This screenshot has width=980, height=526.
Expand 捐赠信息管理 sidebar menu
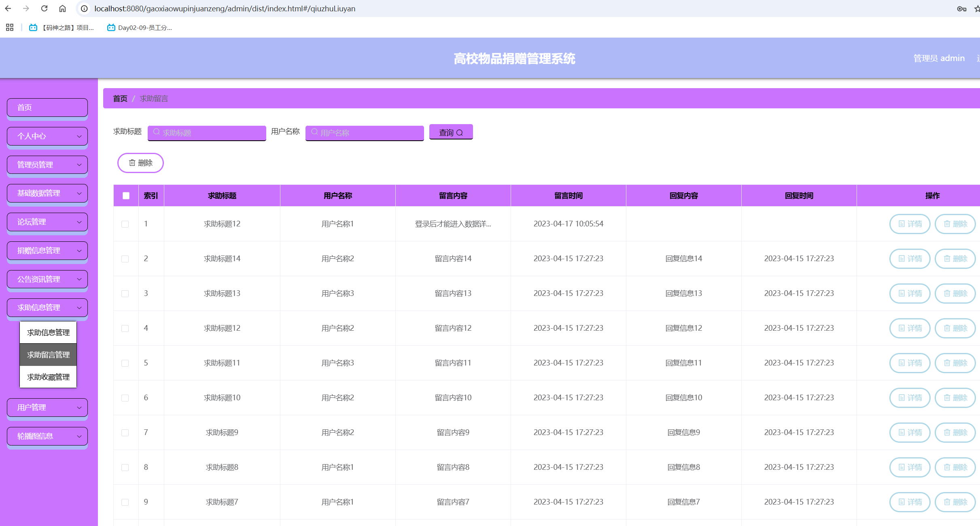coord(47,251)
